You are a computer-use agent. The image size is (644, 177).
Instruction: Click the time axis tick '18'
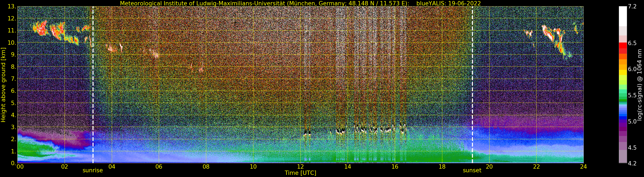[442, 166]
